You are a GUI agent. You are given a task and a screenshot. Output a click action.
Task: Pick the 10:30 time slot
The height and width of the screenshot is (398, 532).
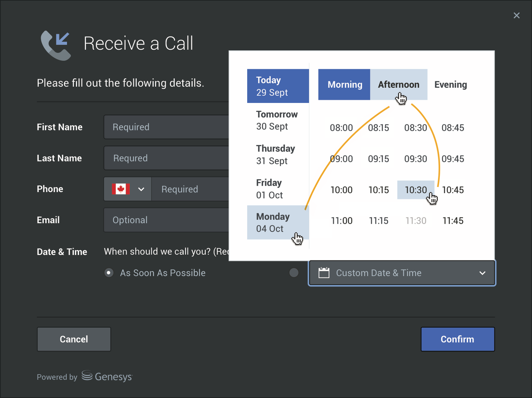tap(415, 190)
